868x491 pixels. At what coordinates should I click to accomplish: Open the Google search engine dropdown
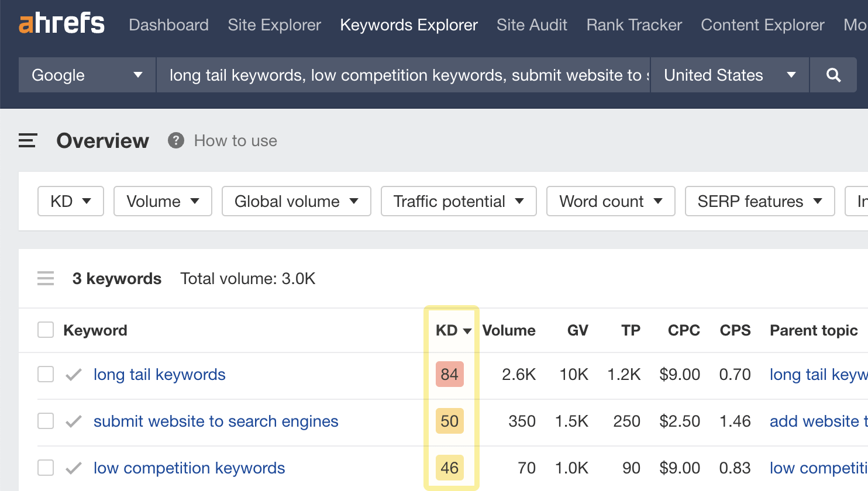87,75
